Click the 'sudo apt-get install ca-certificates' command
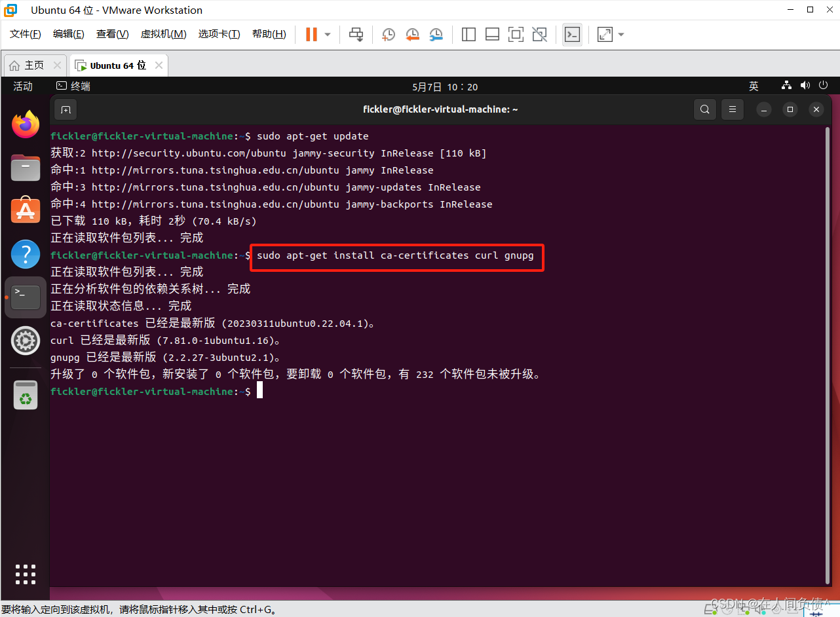The height and width of the screenshot is (617, 840). pos(395,255)
